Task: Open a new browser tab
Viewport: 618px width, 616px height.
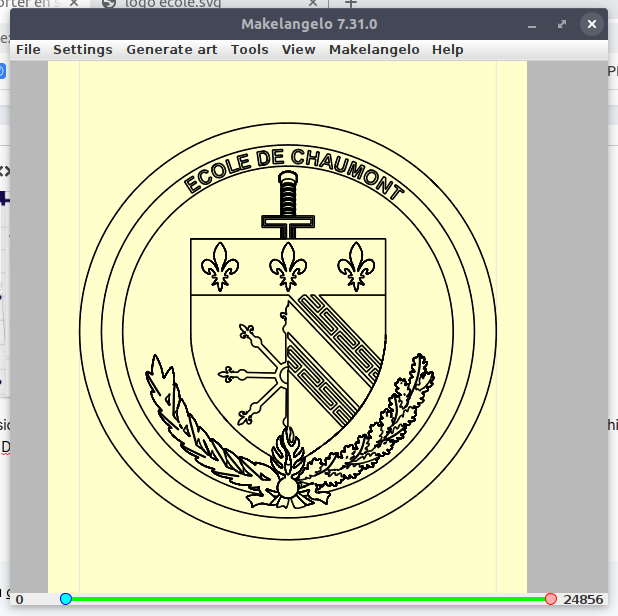Action: coord(350,3)
